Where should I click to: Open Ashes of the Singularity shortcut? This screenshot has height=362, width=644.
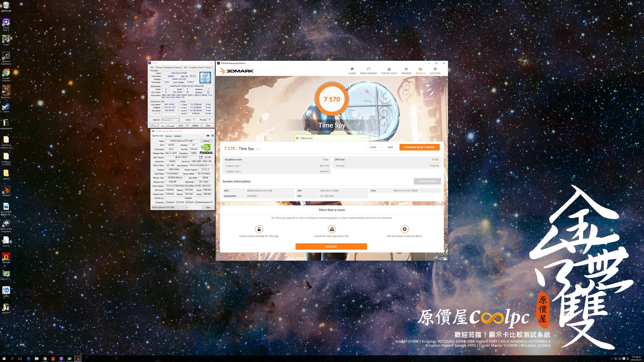click(6, 226)
